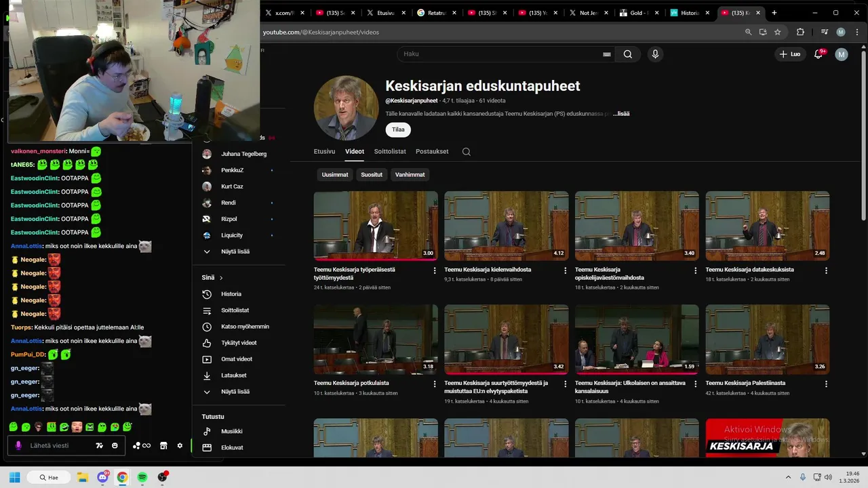868x488 pixels.
Task: Subscribe with the Tilaa button
Action: coord(398,129)
